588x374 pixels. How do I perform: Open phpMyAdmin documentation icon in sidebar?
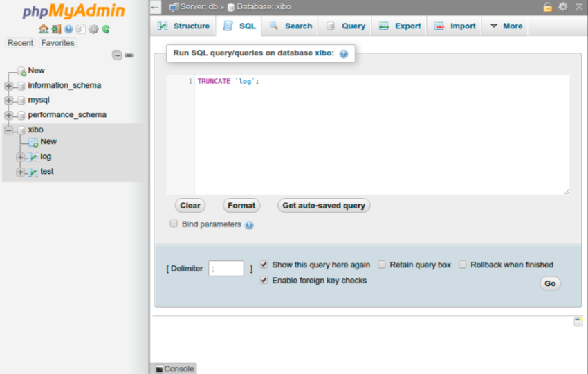(x=68, y=29)
